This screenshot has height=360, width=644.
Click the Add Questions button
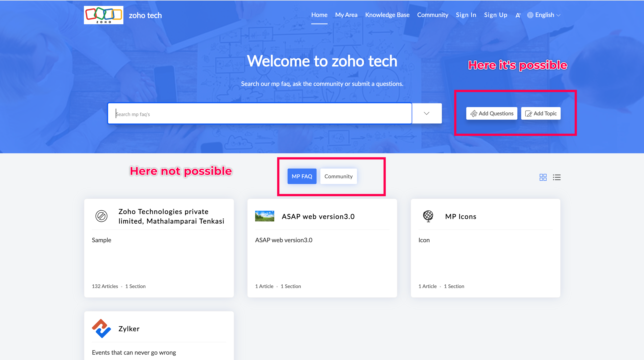[491, 113]
